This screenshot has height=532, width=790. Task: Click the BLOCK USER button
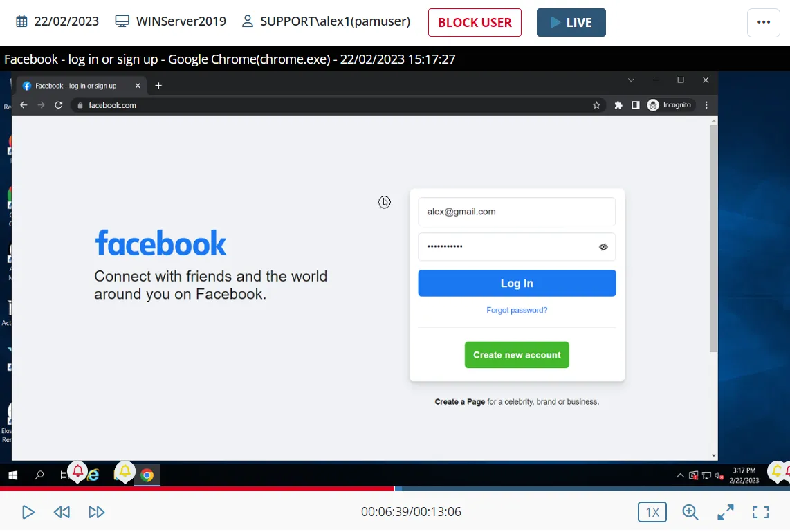click(475, 22)
